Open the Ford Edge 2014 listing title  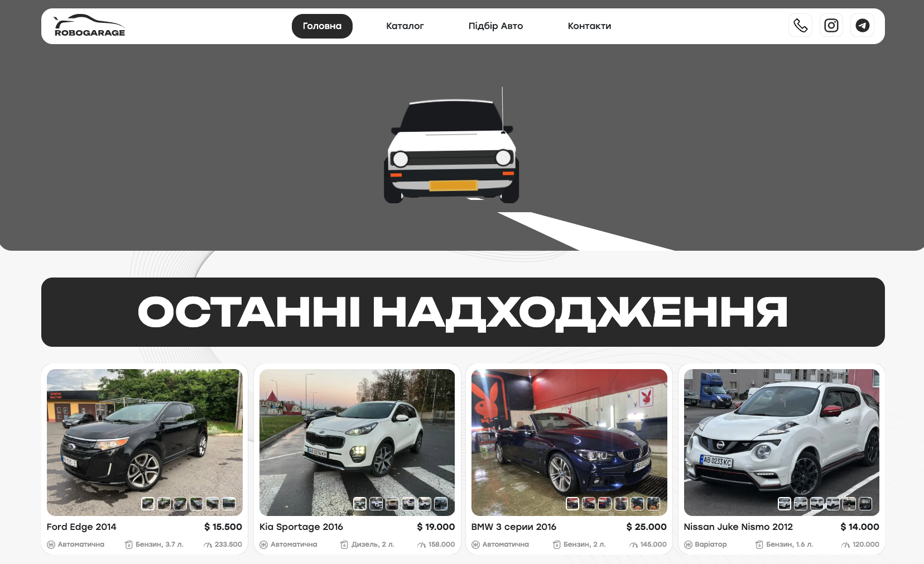81,527
